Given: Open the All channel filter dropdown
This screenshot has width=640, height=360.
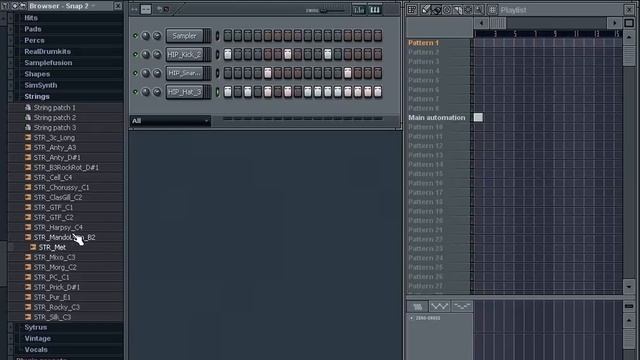Looking at the screenshot, I should 170,121.
